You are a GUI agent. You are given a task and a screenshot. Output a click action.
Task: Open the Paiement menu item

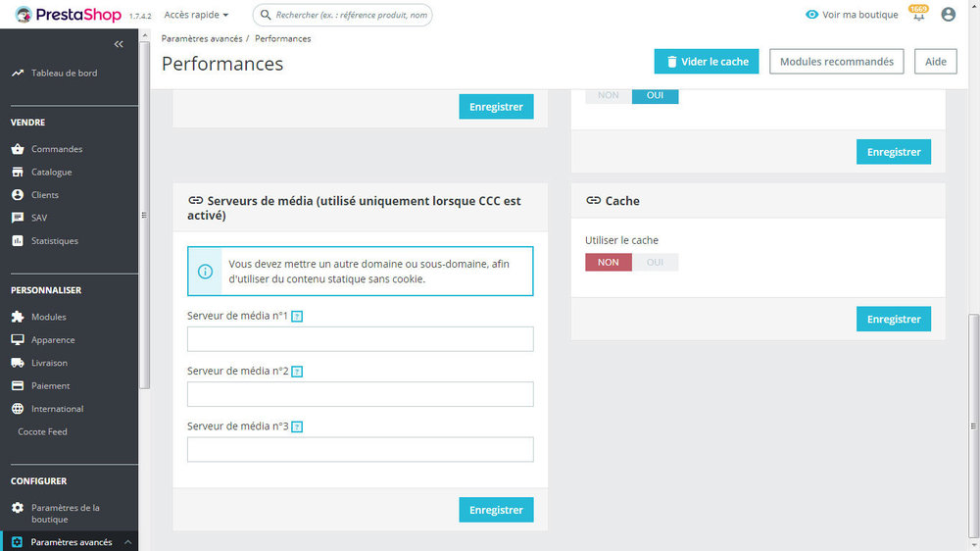[51, 386]
